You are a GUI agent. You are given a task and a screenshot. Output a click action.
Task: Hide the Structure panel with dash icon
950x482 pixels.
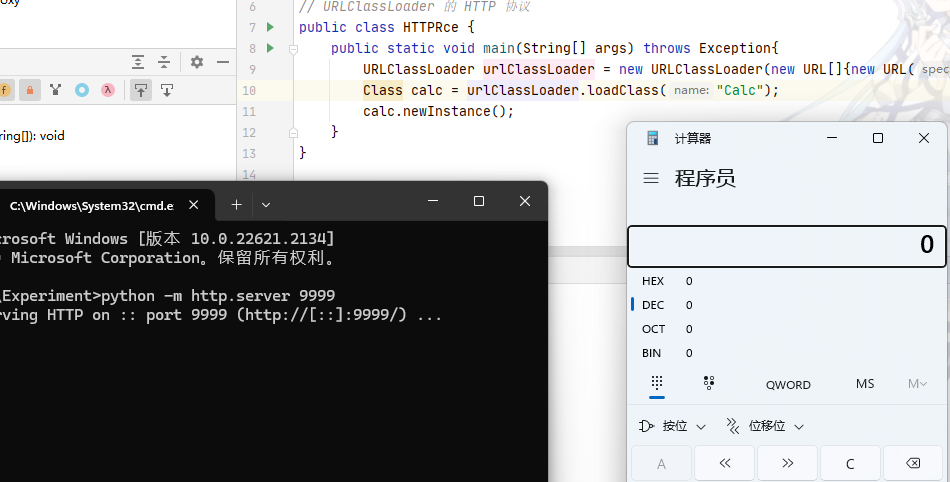(x=223, y=62)
